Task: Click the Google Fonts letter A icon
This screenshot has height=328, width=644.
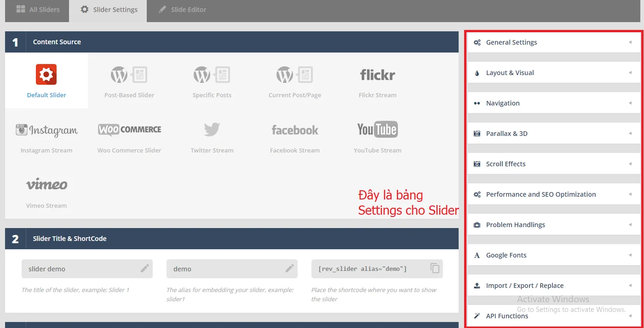Action: pyautogui.click(x=477, y=255)
